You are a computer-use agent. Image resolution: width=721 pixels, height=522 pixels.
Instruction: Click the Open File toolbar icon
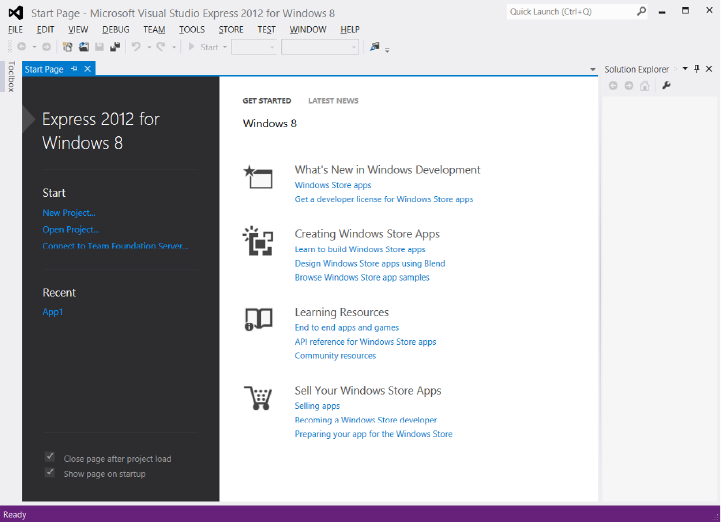(84, 46)
